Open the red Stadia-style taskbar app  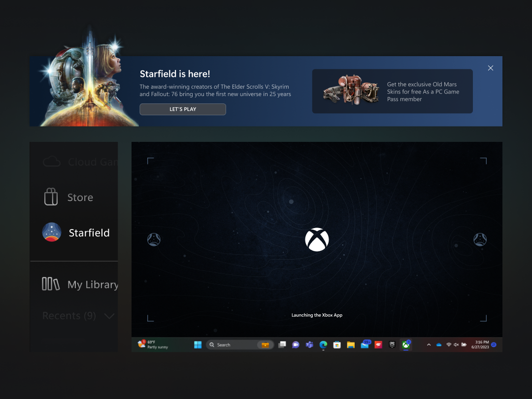[x=378, y=345]
